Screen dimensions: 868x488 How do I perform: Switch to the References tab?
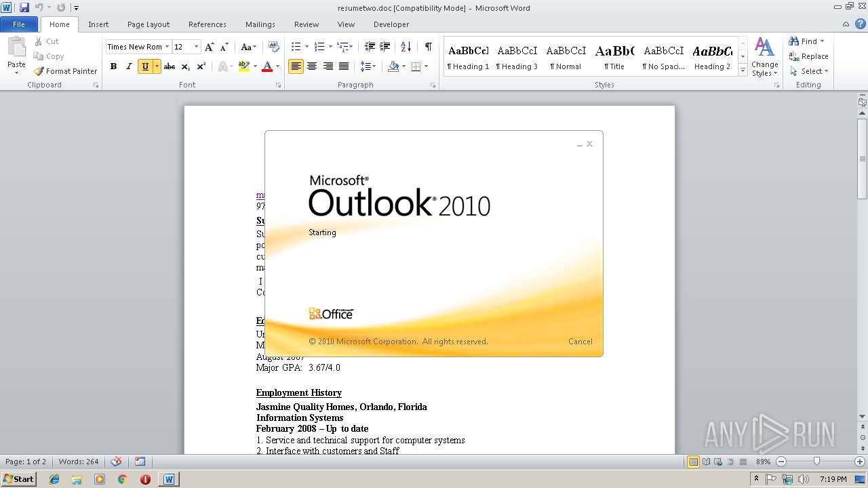(208, 24)
